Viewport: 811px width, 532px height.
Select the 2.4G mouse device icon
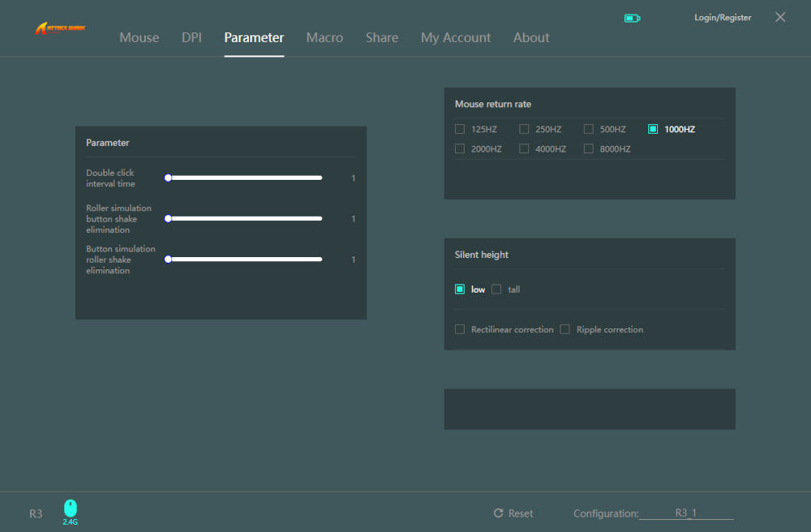71,508
